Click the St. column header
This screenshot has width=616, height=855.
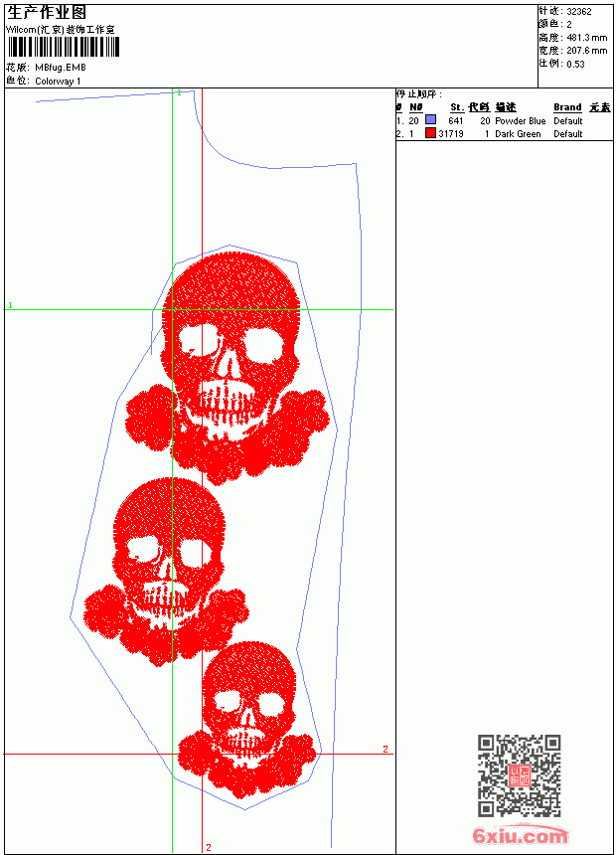tap(457, 107)
